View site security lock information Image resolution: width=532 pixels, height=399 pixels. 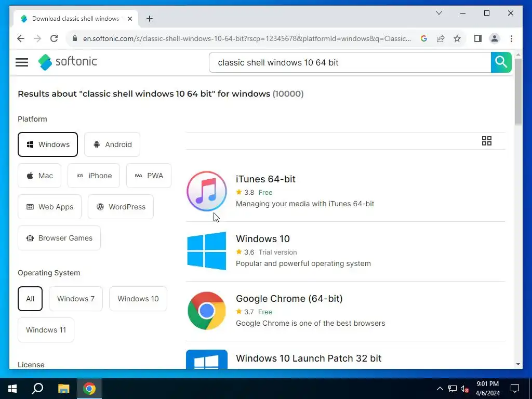[75, 38]
